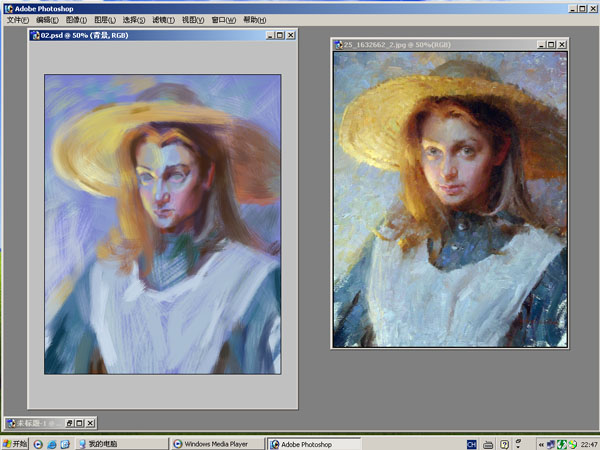Open the 选择(S) menu

click(x=134, y=20)
